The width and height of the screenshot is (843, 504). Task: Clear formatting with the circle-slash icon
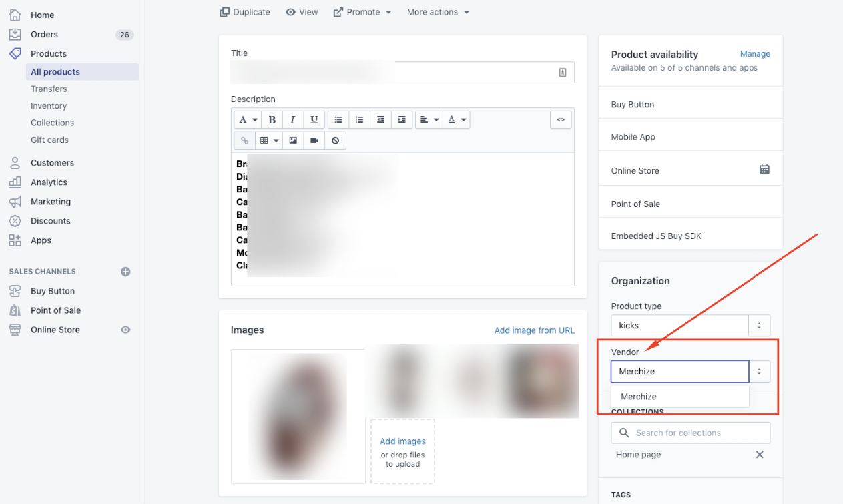pyautogui.click(x=335, y=141)
